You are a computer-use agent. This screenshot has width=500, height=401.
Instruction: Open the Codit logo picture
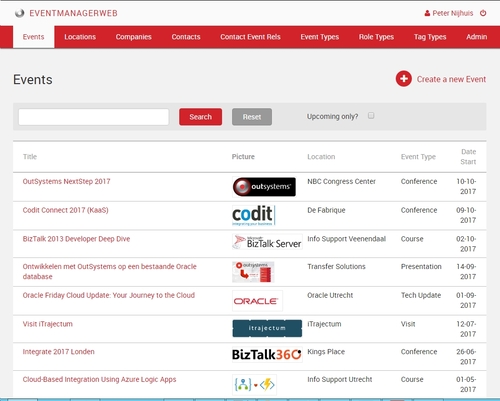click(254, 215)
